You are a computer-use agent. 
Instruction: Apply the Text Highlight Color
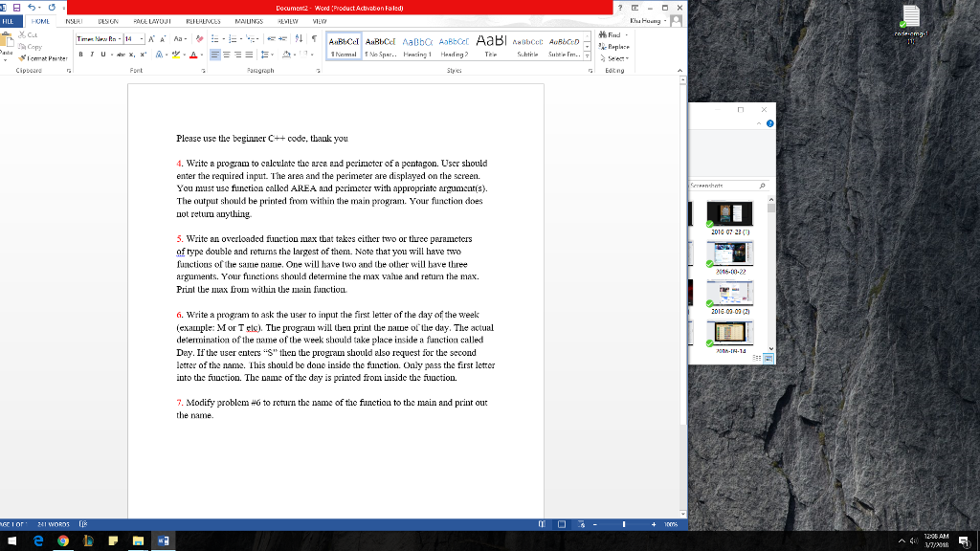(x=176, y=55)
